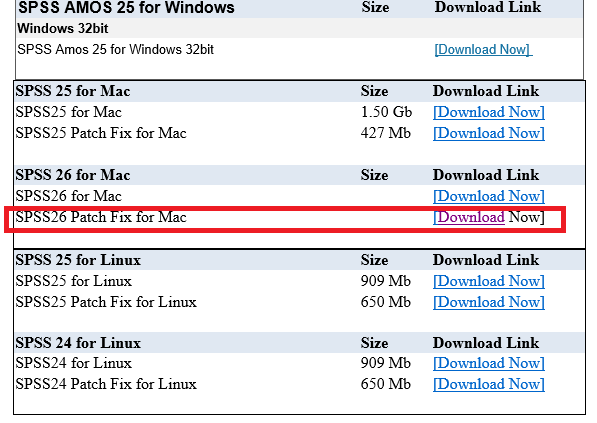Download the SPSS25 Patch Fix for Linux

(x=489, y=302)
